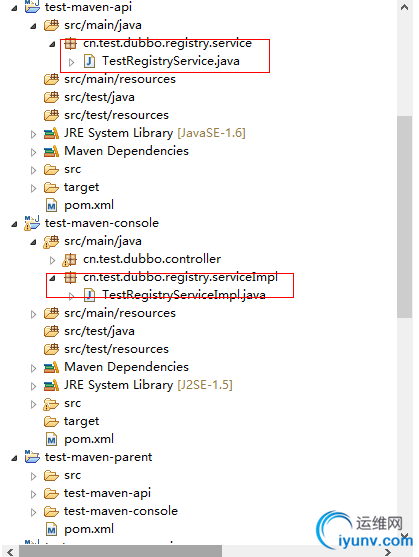Click the test-maven-api Maven project icon
Viewport: 419px width, 557px height.
(x=32, y=6)
